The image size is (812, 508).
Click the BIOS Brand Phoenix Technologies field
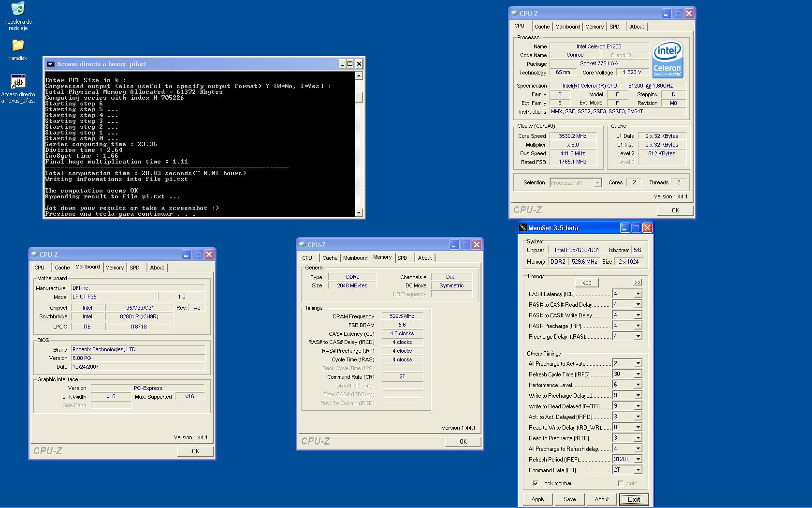pyautogui.click(x=138, y=349)
